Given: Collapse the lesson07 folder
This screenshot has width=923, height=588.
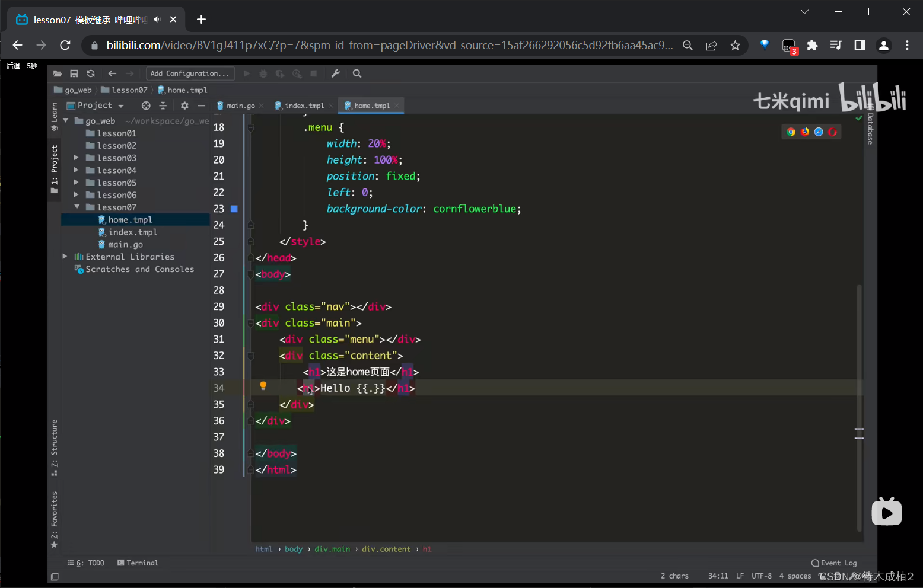Looking at the screenshot, I should tap(77, 207).
